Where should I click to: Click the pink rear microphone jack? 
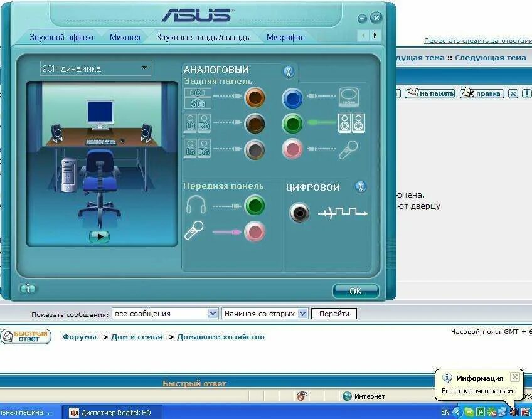pos(292,149)
